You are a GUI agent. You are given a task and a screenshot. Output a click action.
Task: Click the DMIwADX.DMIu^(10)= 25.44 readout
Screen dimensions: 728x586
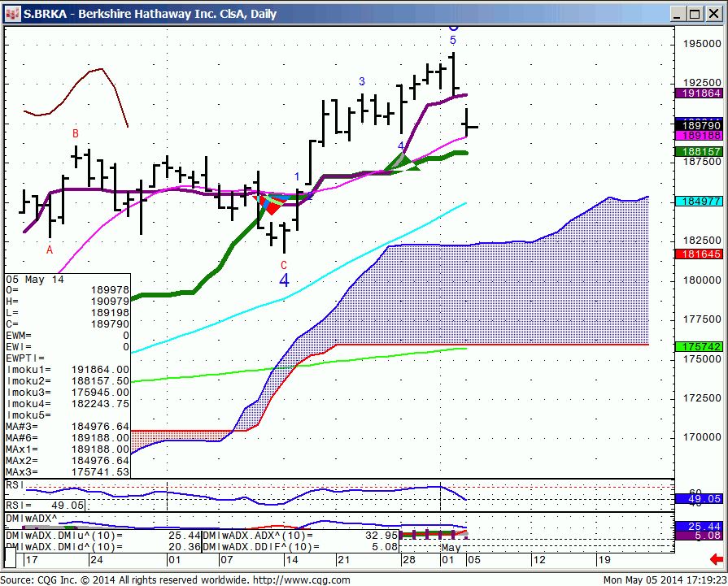pos(103,536)
